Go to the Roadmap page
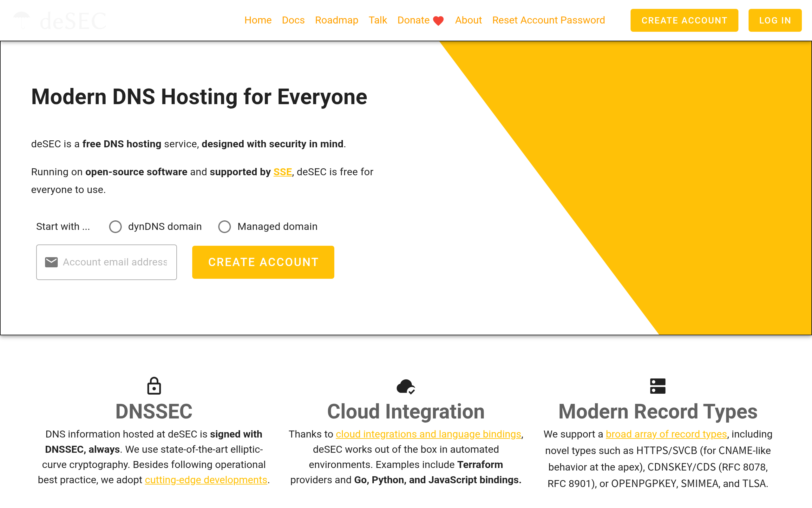 coord(337,20)
